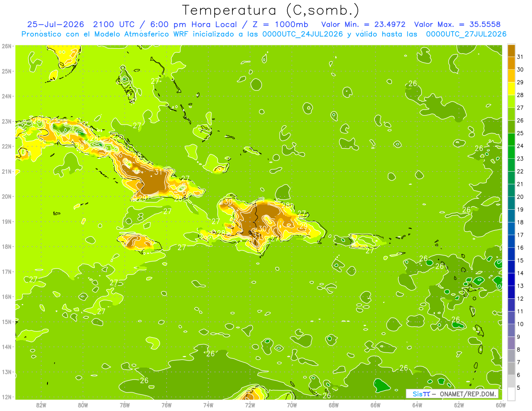The image size is (532, 411).
Task: Click the "74W" longitude axis label
Action: coord(208,405)
